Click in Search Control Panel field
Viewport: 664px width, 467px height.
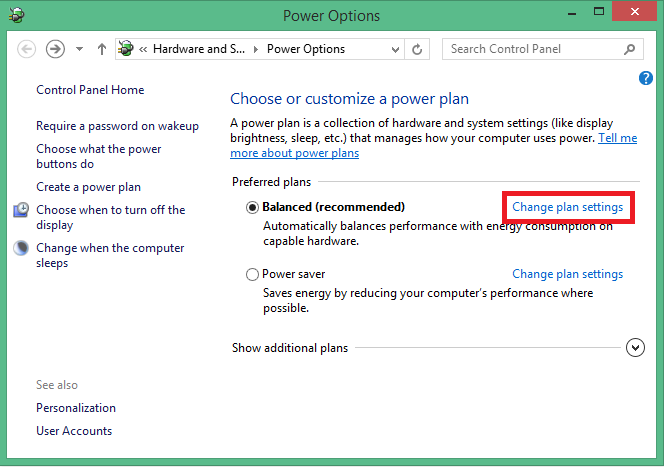tap(532, 49)
